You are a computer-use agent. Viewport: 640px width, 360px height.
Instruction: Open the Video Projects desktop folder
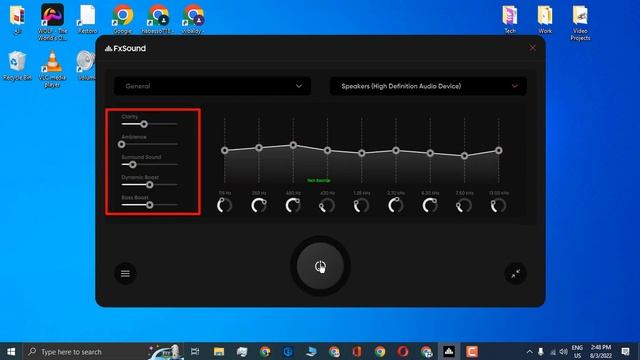click(x=580, y=23)
